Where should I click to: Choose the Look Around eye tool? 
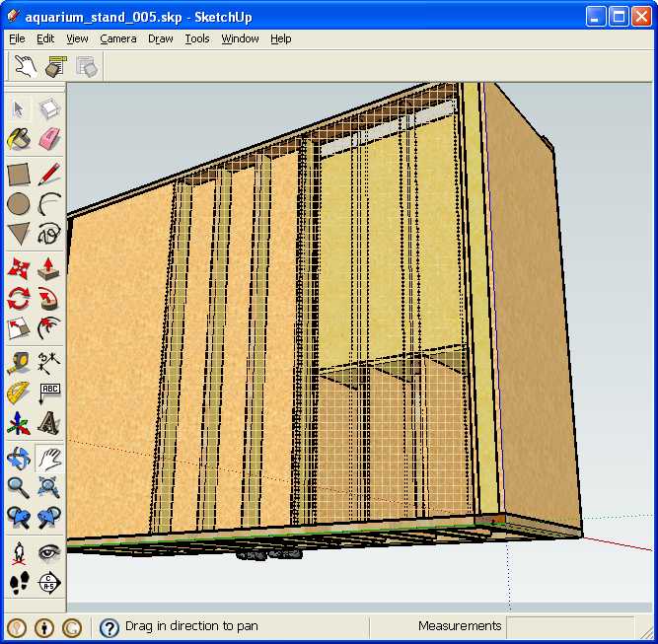tap(49, 552)
